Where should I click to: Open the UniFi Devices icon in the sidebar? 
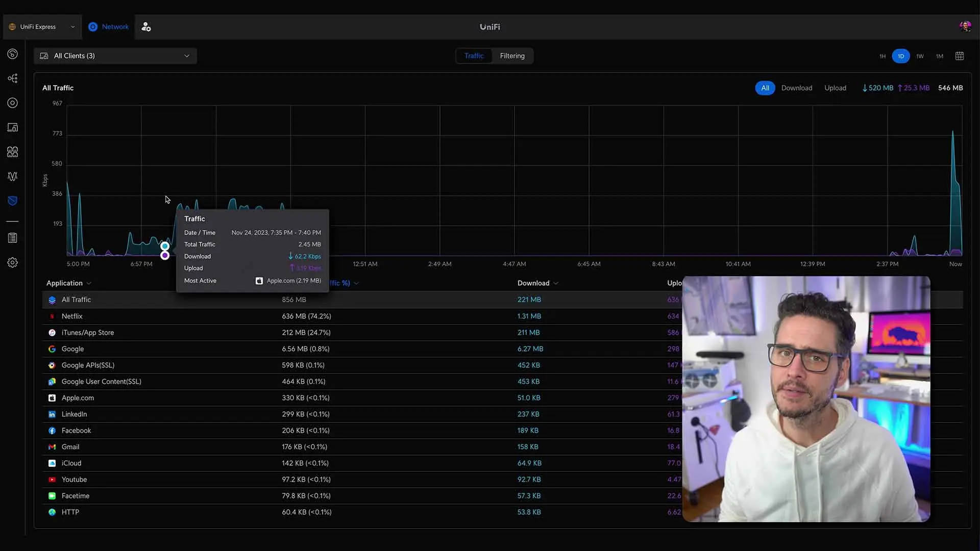click(x=13, y=103)
